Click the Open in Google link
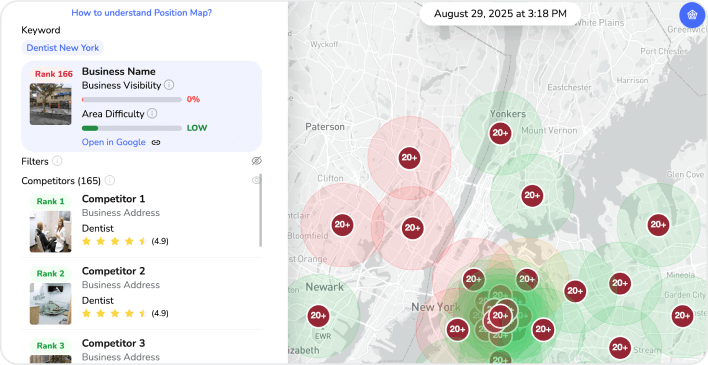This screenshot has width=708, height=365. pyautogui.click(x=113, y=142)
